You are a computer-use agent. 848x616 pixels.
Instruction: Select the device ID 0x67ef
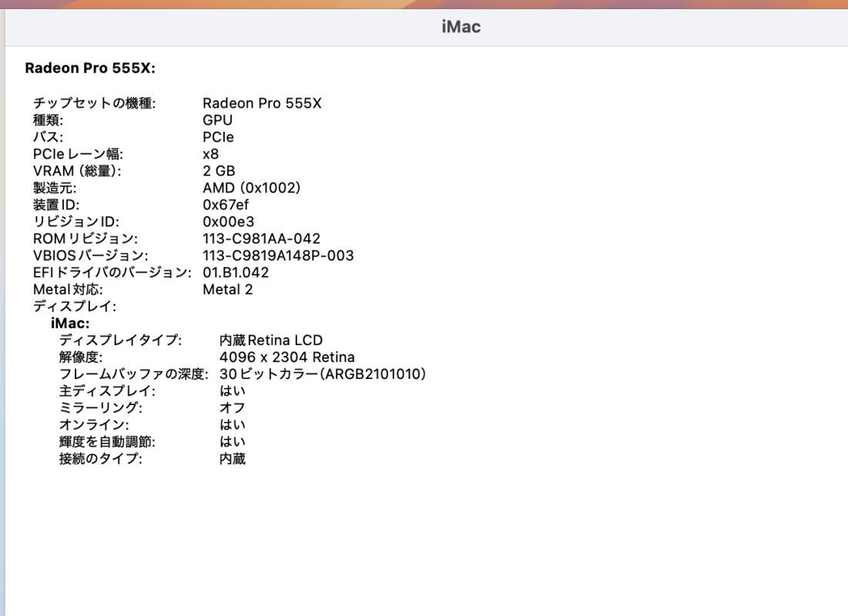225,204
